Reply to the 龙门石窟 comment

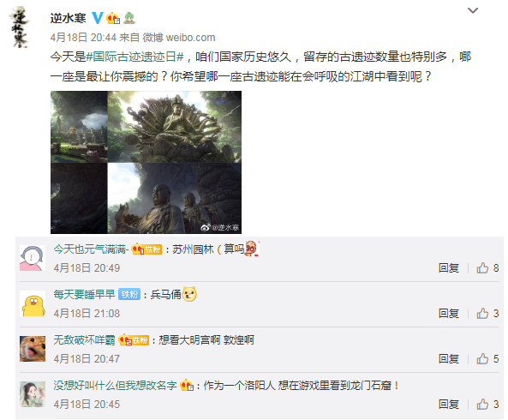pyautogui.click(x=449, y=404)
